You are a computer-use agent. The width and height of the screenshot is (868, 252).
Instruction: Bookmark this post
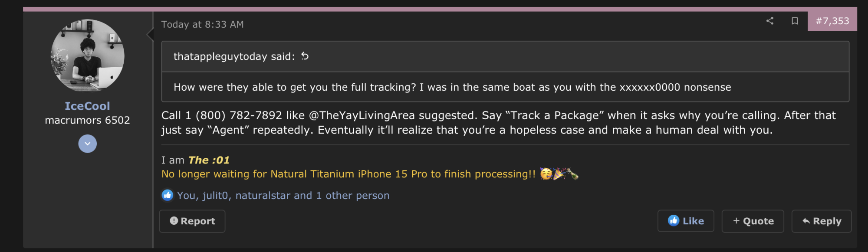(795, 21)
